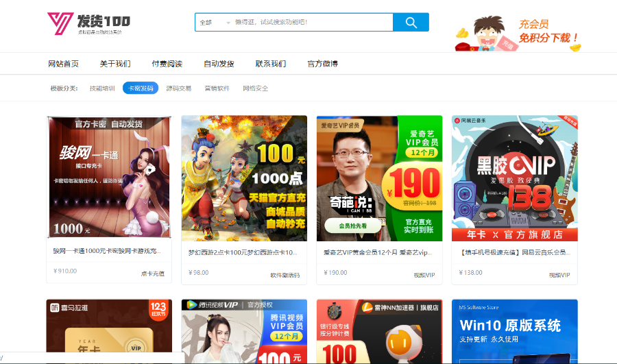The image size is (617, 364).
Task: Click the ¥138.00 price text
Action: click(470, 273)
